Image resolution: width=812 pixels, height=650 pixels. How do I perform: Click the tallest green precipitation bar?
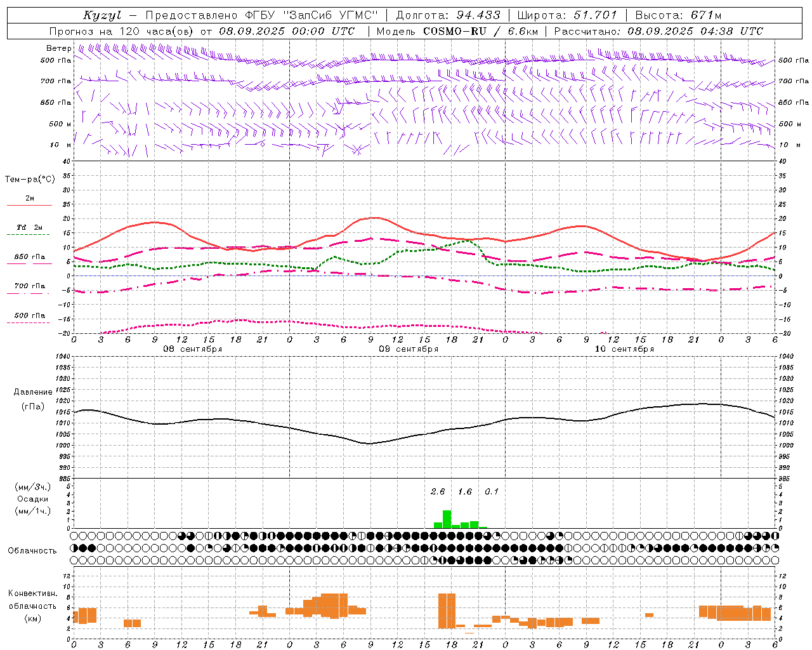447,519
